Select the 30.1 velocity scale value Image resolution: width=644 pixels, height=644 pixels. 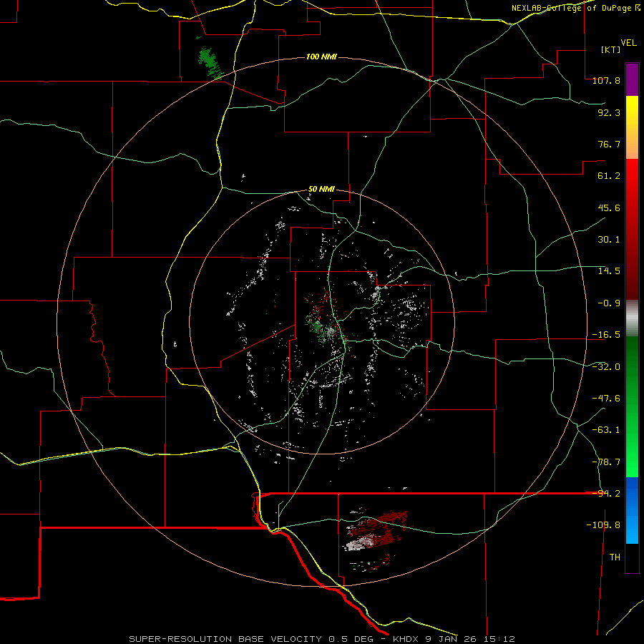[609, 240]
